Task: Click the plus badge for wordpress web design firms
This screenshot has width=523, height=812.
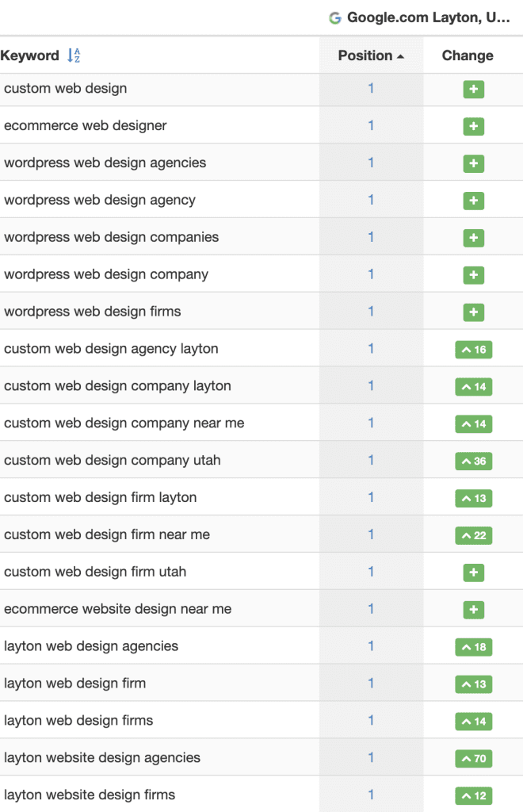Action: tap(473, 312)
